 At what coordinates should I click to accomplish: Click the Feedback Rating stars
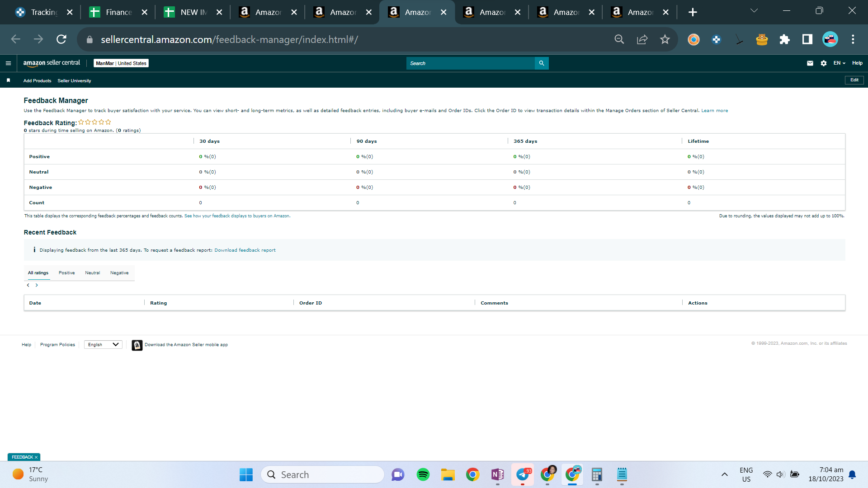(94, 122)
